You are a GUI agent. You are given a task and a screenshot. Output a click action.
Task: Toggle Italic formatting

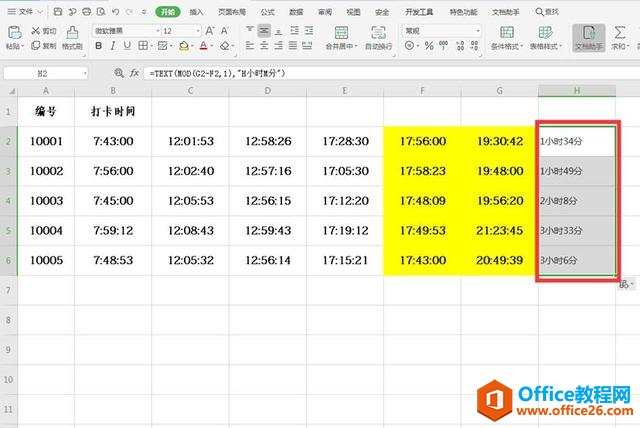(113, 46)
